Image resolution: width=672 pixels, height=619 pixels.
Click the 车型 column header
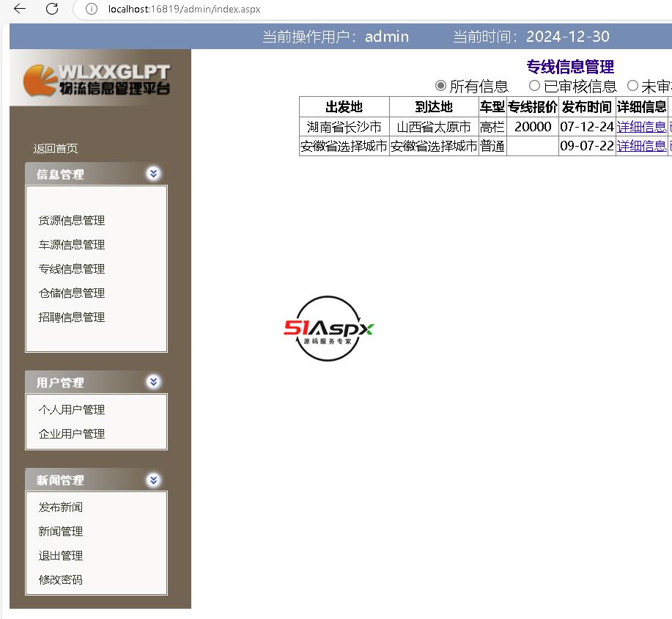tap(492, 107)
